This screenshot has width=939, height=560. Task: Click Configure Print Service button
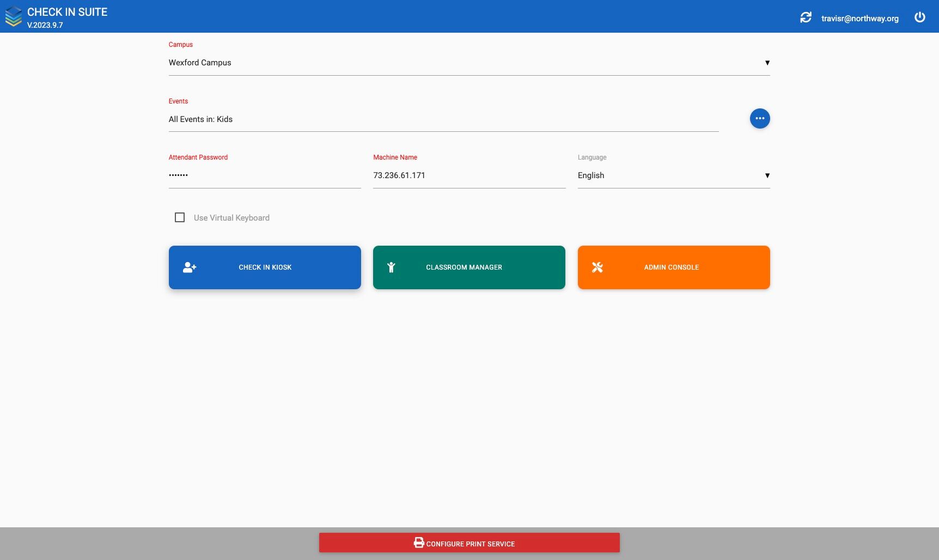pyautogui.click(x=469, y=543)
